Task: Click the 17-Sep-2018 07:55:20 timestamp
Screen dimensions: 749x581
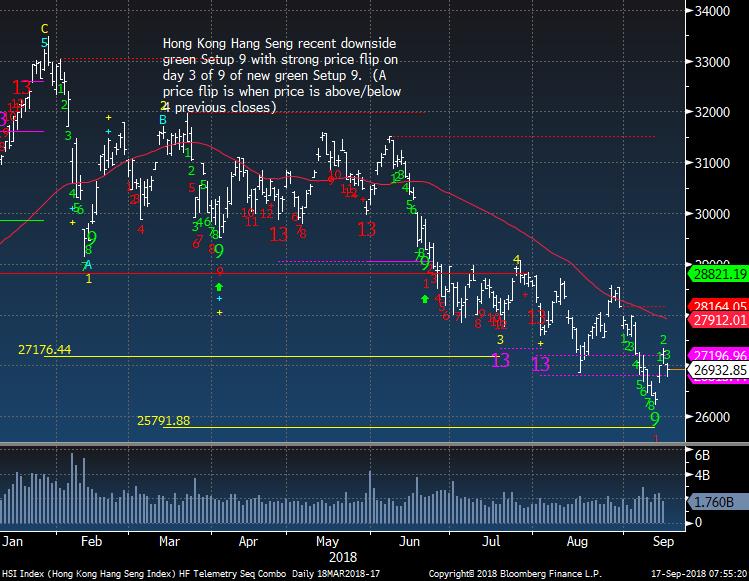Action: (x=699, y=573)
